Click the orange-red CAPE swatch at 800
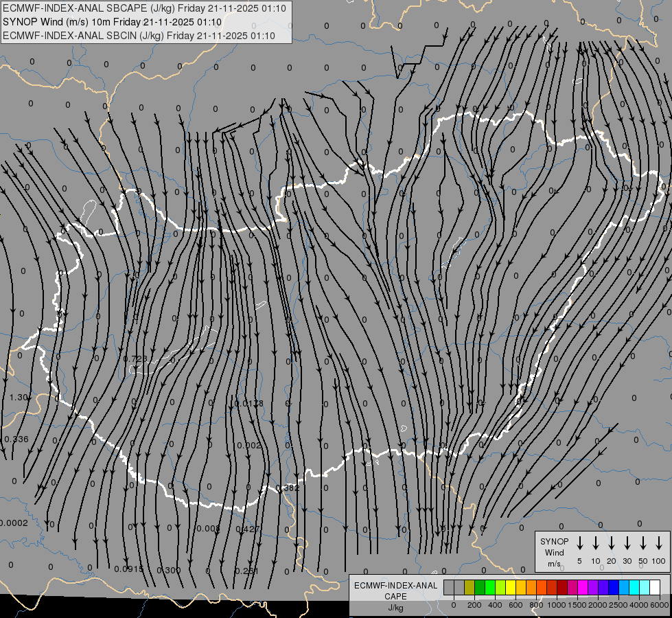Viewport: 672px width, 618px height. (542, 587)
